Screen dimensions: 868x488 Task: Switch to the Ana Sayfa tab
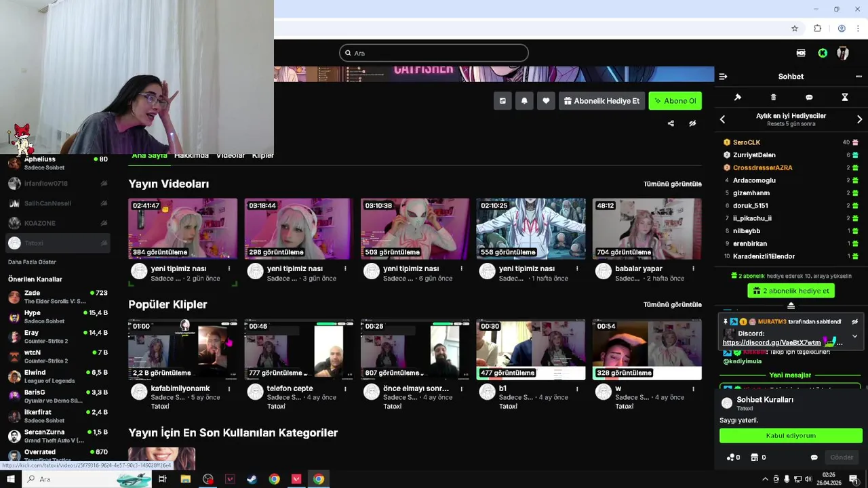[x=149, y=156]
